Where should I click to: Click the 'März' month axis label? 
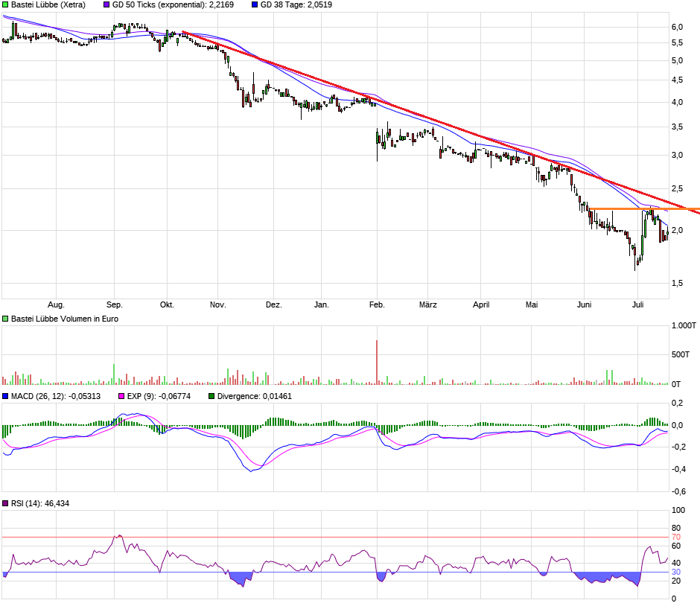[x=427, y=304]
